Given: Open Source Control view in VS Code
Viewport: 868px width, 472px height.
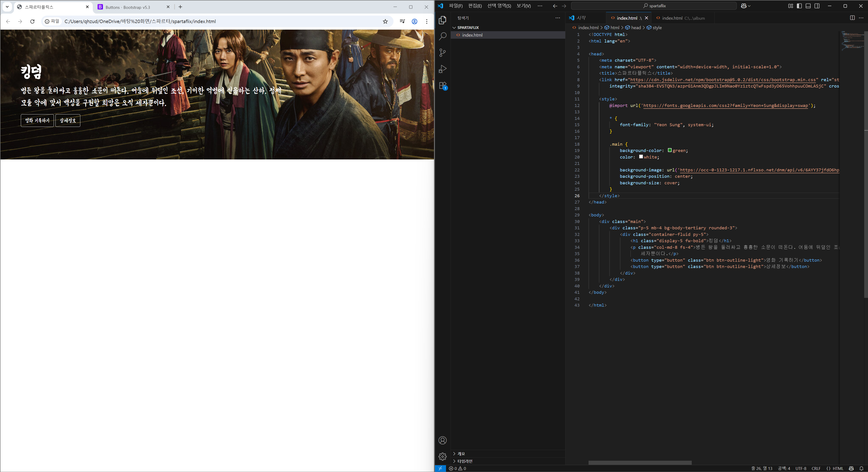Looking at the screenshot, I should point(442,52).
